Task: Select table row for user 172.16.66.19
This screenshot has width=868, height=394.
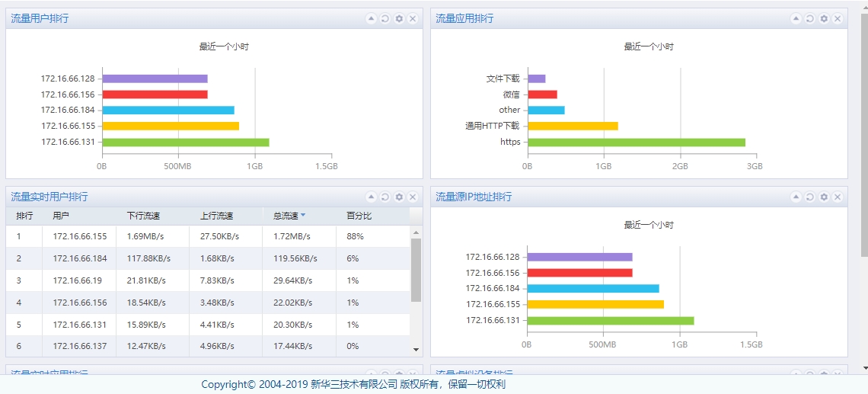Action: [x=80, y=280]
